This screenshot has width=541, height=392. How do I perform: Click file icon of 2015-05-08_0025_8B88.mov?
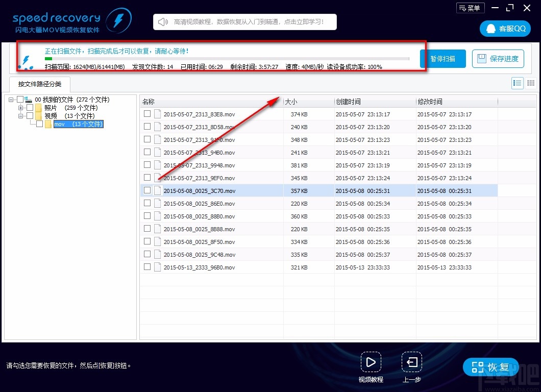click(x=158, y=229)
